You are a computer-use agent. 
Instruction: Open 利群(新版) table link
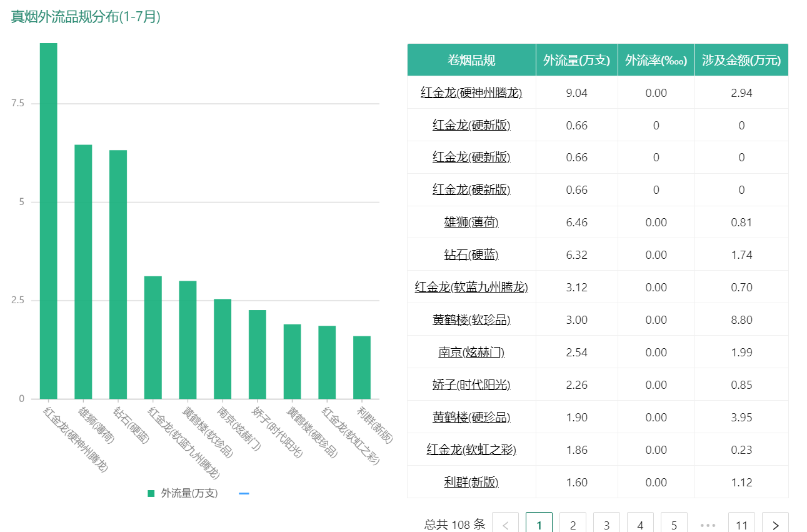point(471,482)
